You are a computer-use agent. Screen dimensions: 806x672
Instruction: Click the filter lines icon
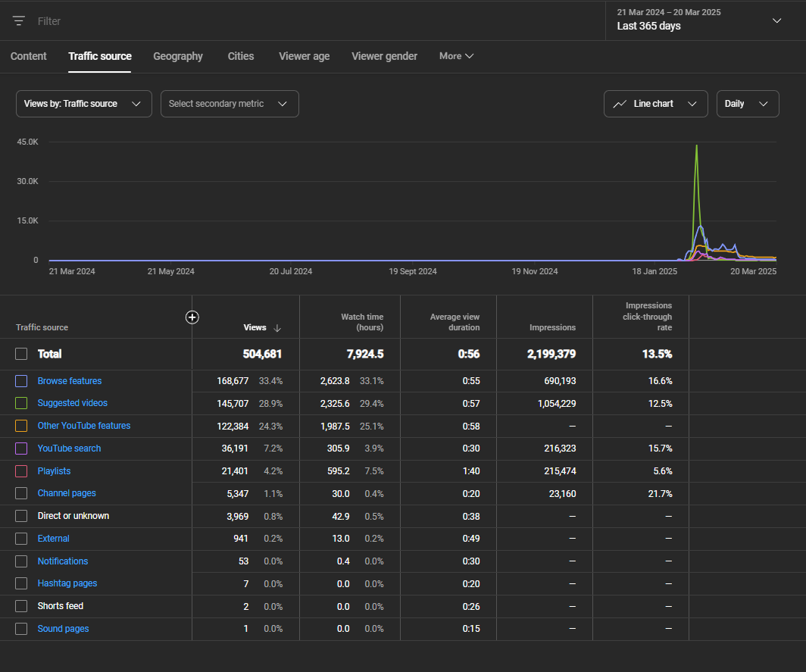tap(19, 21)
